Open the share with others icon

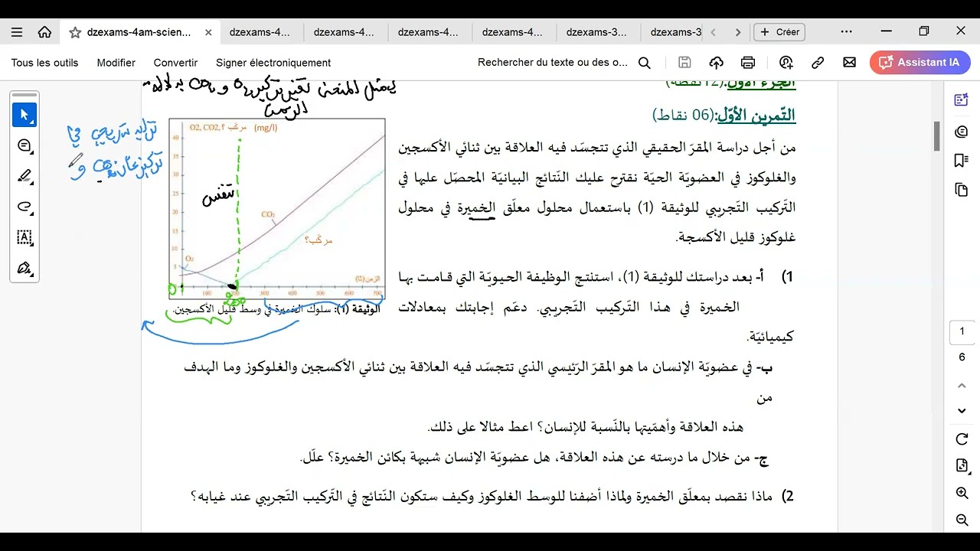[x=786, y=63]
